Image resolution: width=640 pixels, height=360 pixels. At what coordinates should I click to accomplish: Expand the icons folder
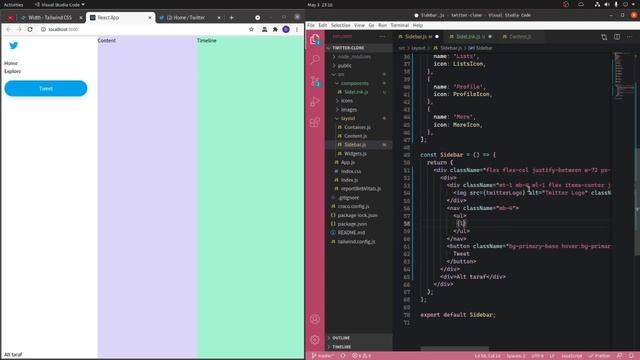pos(347,101)
